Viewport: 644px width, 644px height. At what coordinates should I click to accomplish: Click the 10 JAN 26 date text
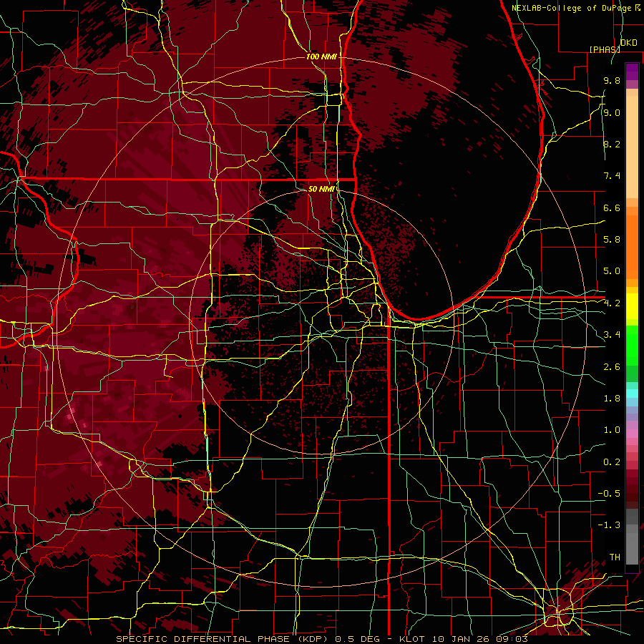click(461, 639)
